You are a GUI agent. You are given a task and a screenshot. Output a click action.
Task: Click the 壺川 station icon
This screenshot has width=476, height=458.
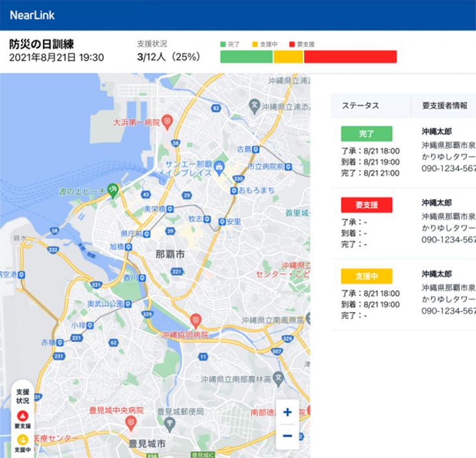coord(142,278)
